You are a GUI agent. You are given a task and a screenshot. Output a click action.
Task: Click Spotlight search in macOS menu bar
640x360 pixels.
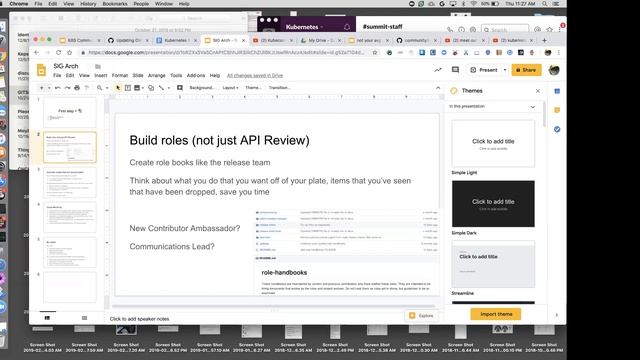click(544, 4)
